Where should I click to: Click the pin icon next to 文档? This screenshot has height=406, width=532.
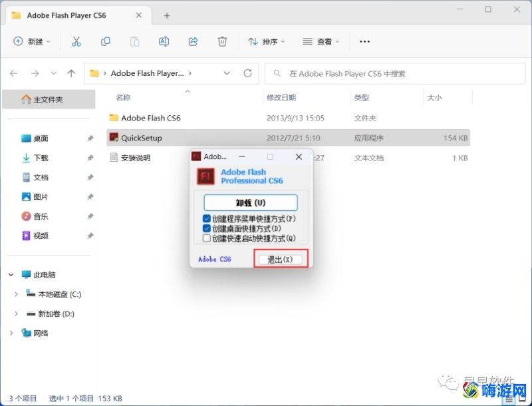click(x=90, y=177)
